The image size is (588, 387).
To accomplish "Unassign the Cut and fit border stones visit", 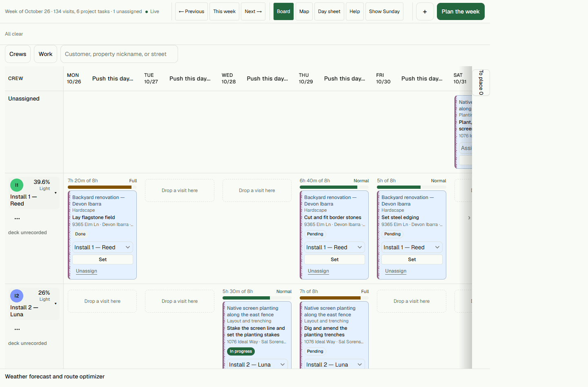I will click(x=318, y=271).
